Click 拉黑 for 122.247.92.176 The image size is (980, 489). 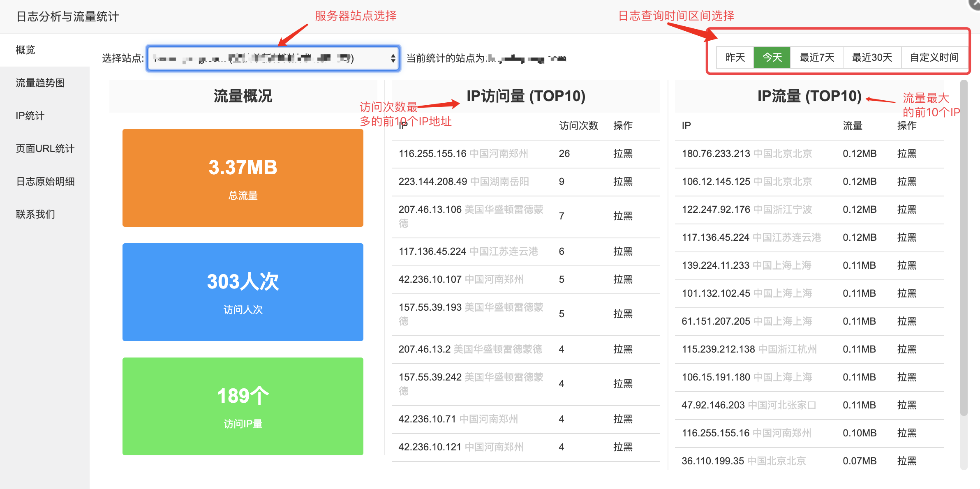[x=907, y=210]
